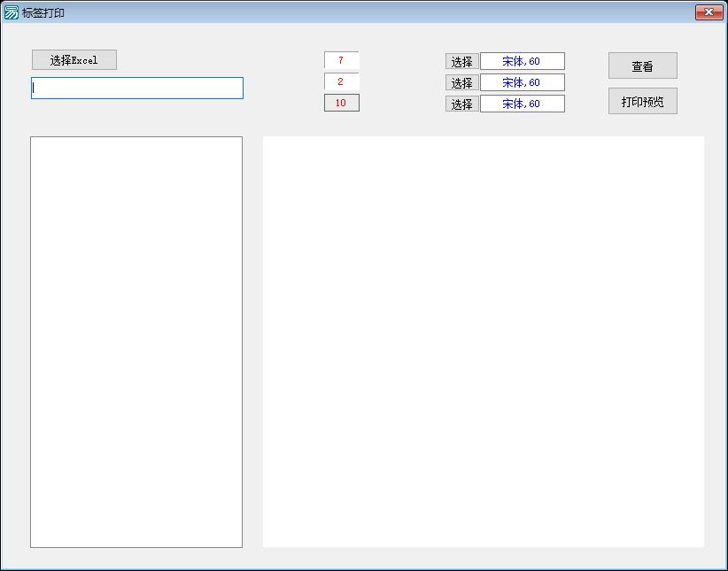The image size is (728, 571).
Task: Click the first 选择 font button
Action: click(461, 62)
